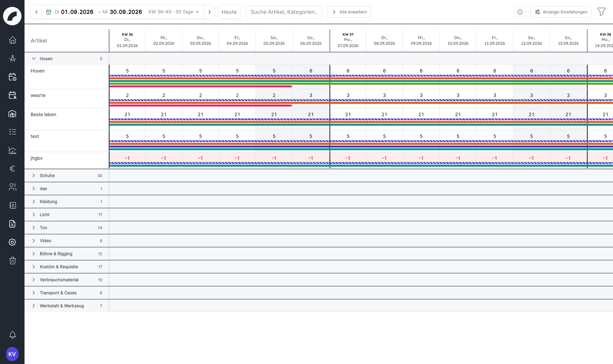Screen dimensions: 613x364
Task: Go to next date range arrow
Action: coord(209,12)
